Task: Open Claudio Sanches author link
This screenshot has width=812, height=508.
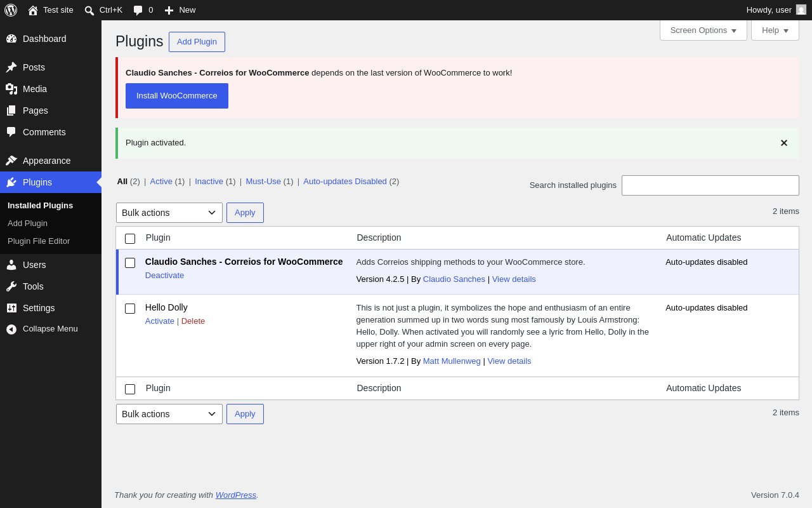Action: tap(454, 279)
